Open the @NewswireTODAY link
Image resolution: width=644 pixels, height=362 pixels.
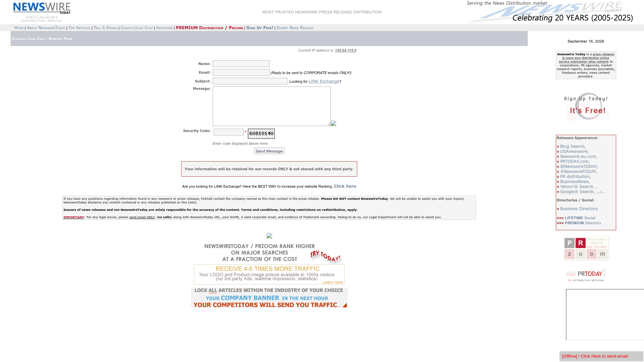click(579, 167)
